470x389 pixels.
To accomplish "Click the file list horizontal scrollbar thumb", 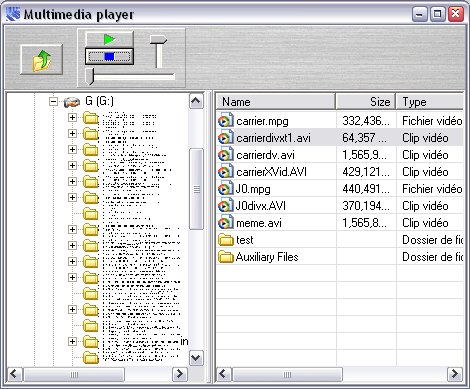I will tap(287, 374).
